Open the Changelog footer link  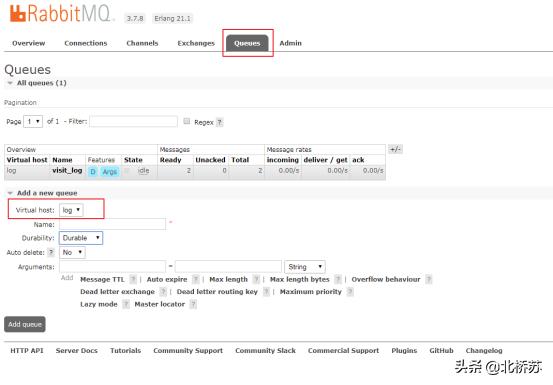tap(484, 350)
